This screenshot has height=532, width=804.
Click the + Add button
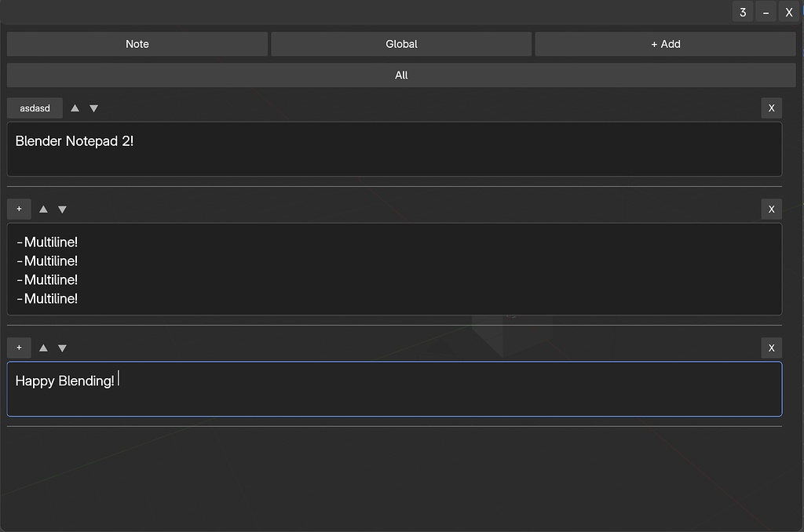click(666, 44)
